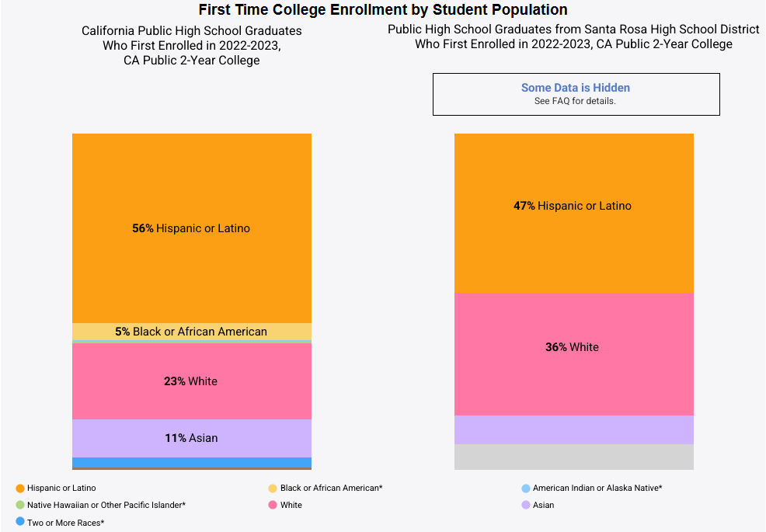Image resolution: width=766 pixels, height=532 pixels.
Task: Click the 11% Asian bar segment
Action: [x=191, y=438]
